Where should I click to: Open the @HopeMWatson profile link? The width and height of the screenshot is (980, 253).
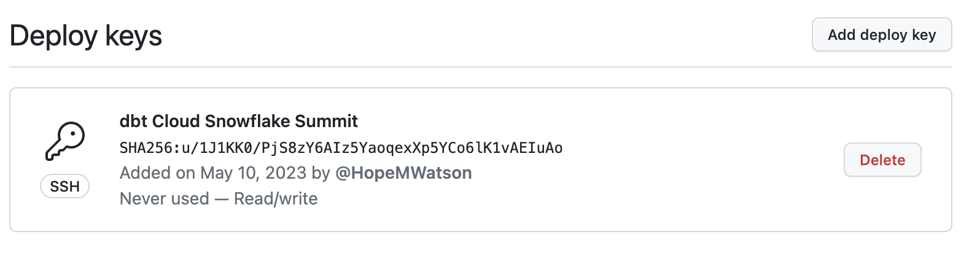(403, 173)
